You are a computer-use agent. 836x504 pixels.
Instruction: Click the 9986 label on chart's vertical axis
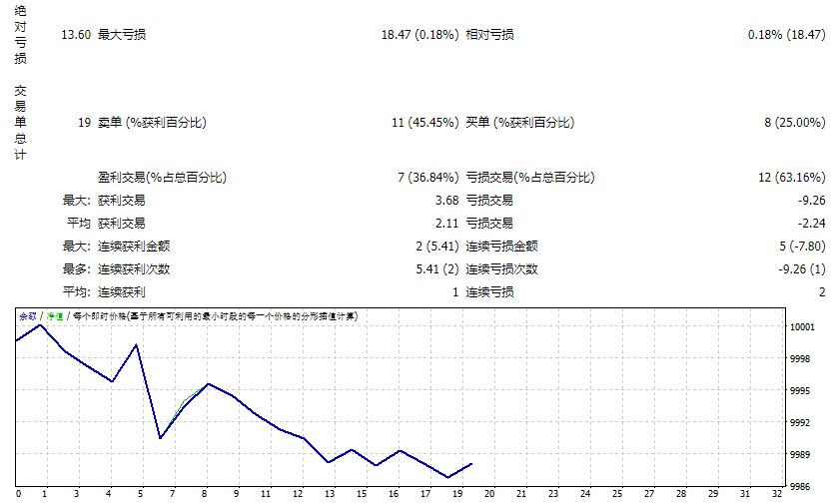[800, 487]
